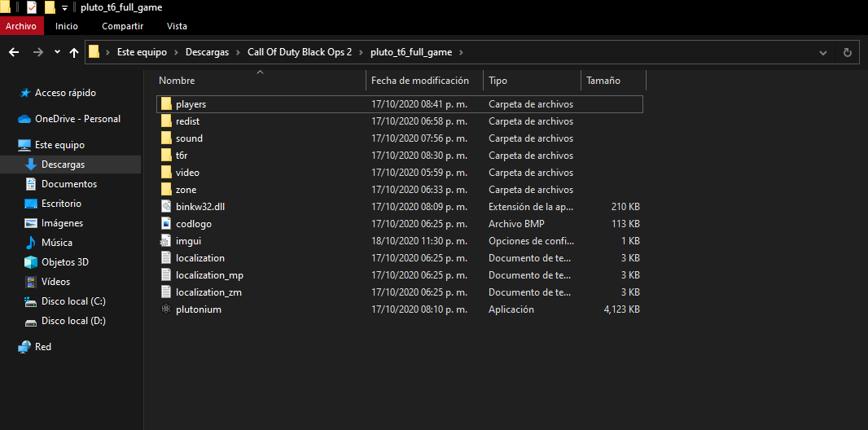This screenshot has height=430, width=868.
Task: Select the localization_zm file icon
Action: pyautogui.click(x=166, y=292)
